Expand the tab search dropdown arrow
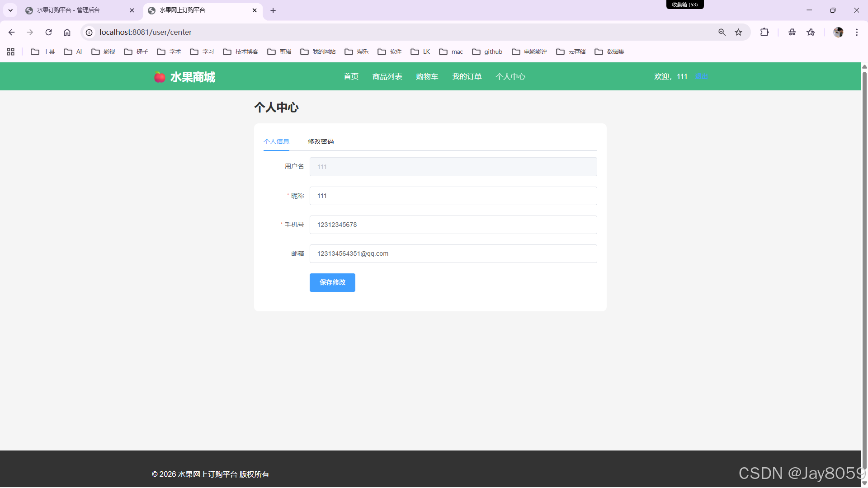Screen dimensions: 868x488 pos(10,10)
